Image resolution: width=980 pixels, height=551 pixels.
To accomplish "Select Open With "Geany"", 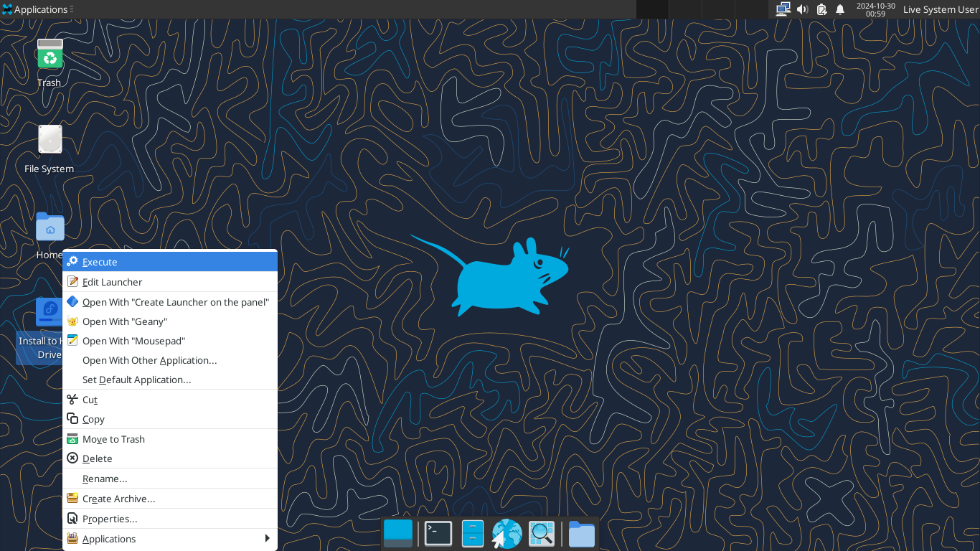I will click(170, 321).
